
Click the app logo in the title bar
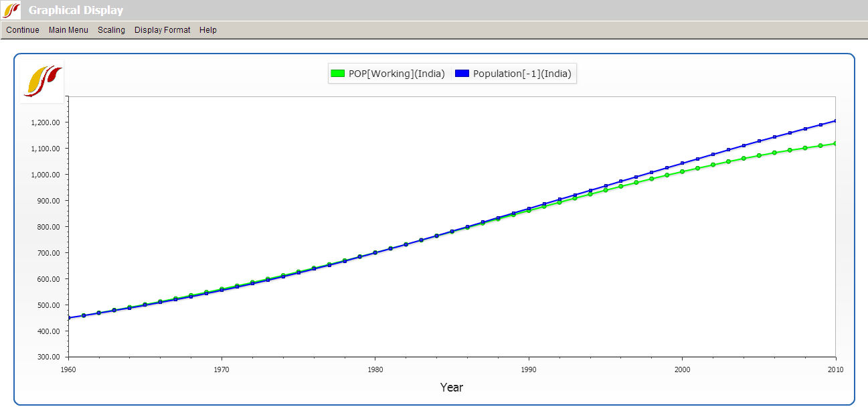11,10
